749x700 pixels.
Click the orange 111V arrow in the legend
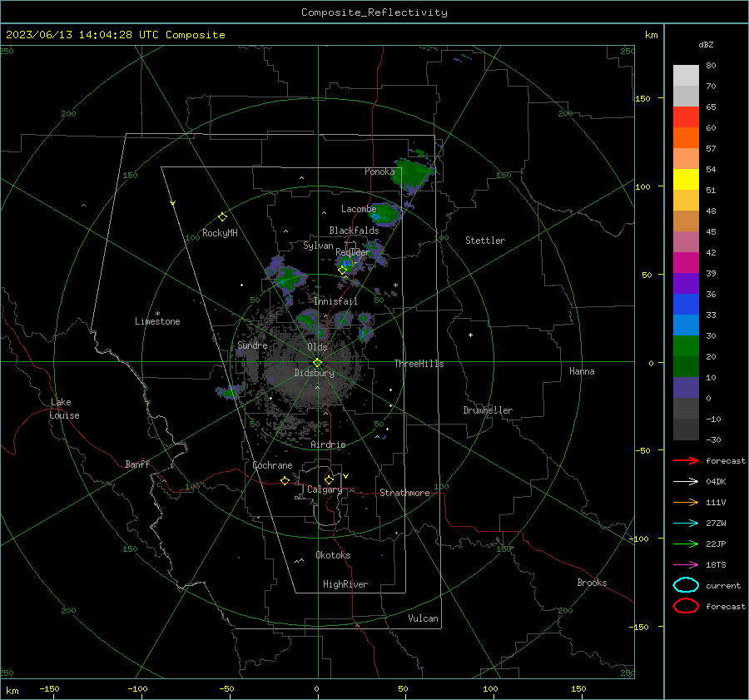[686, 502]
